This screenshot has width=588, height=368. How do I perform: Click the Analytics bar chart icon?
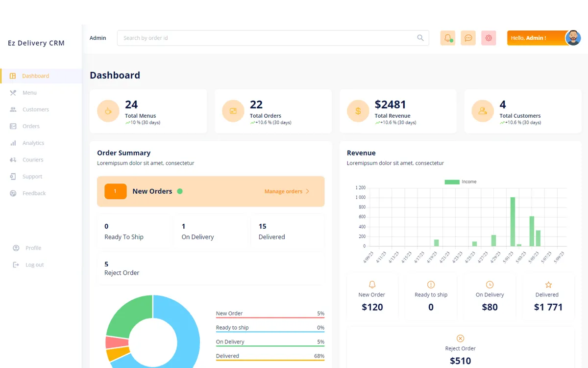click(x=13, y=143)
